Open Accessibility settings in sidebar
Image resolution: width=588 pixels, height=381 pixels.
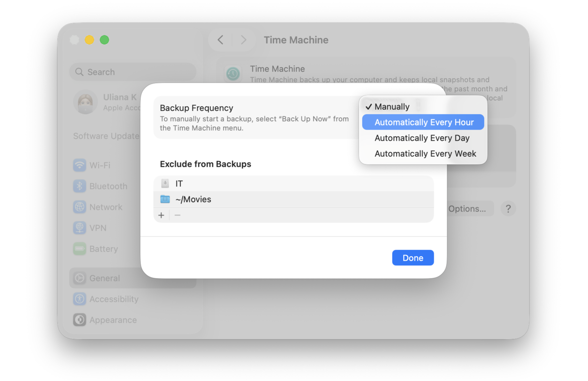pos(133,299)
